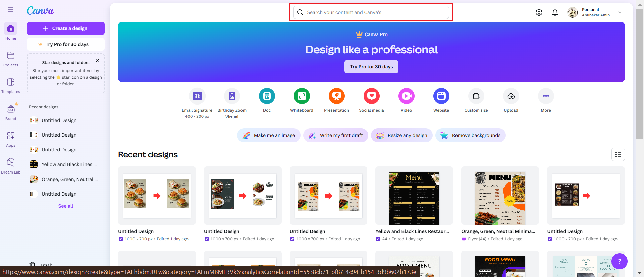Viewport: 644px width, 277px height.
Task: Select the Email Signature design type icon
Action: [x=197, y=96]
